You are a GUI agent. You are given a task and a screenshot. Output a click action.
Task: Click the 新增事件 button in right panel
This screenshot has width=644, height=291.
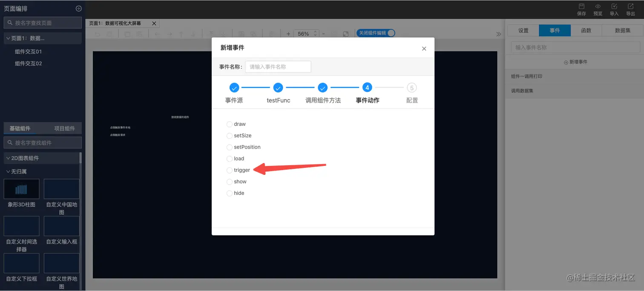[x=575, y=62]
